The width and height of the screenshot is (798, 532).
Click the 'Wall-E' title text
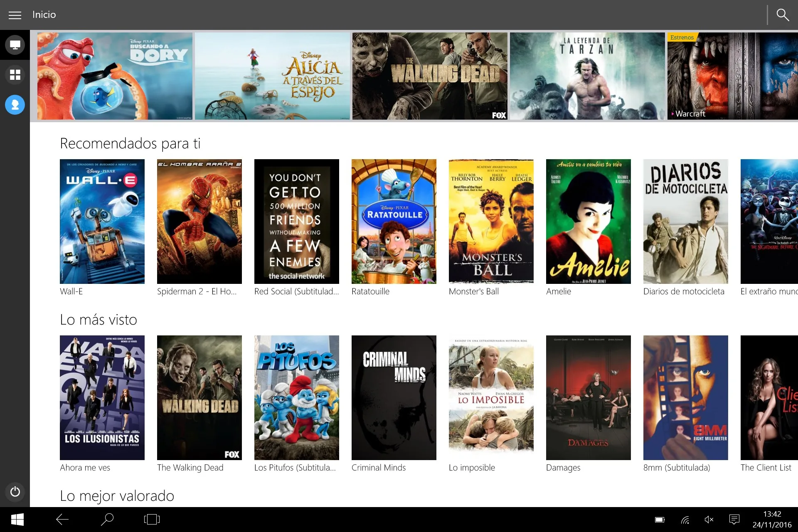pyautogui.click(x=71, y=291)
